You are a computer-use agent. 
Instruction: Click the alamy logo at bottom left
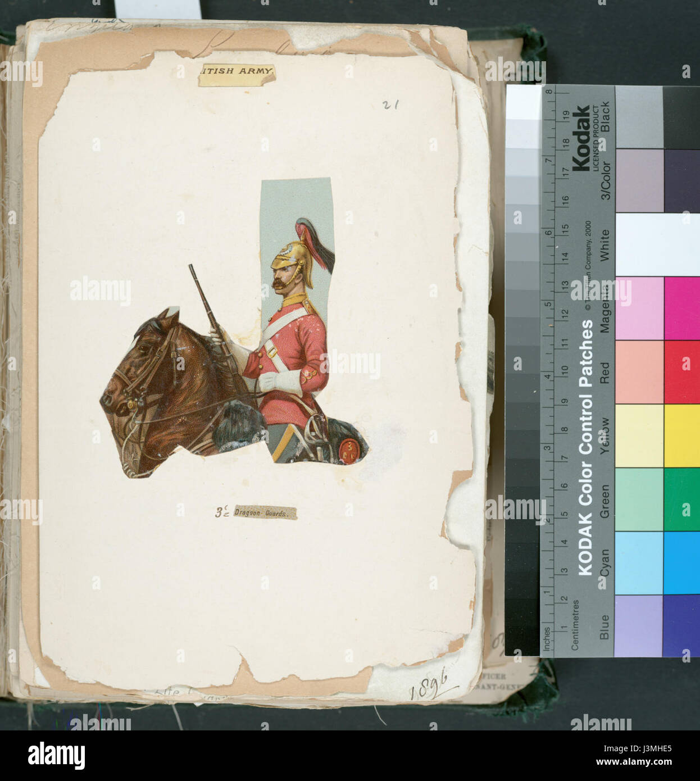[x=56, y=755]
